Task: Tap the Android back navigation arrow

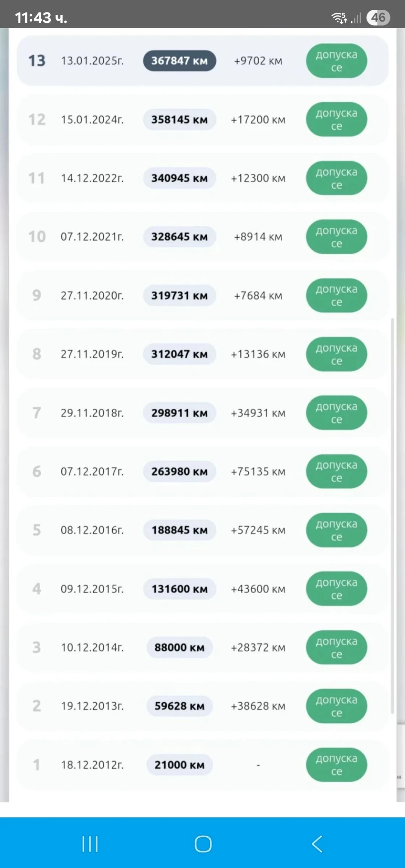Action: [x=317, y=844]
